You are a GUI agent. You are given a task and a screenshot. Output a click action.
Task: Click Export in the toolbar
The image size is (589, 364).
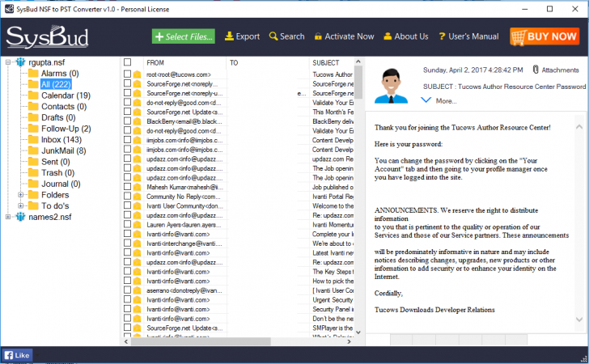pyautogui.click(x=242, y=36)
